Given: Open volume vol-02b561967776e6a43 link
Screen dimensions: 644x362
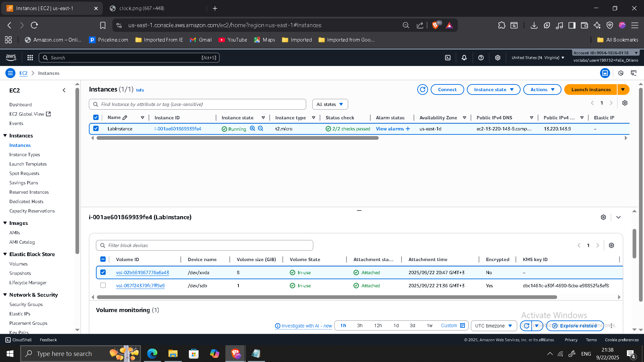Looking at the screenshot, I should tap(142, 273).
